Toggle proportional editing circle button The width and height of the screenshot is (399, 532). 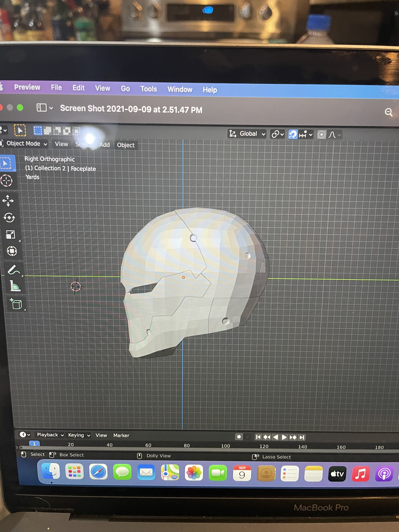(322, 135)
